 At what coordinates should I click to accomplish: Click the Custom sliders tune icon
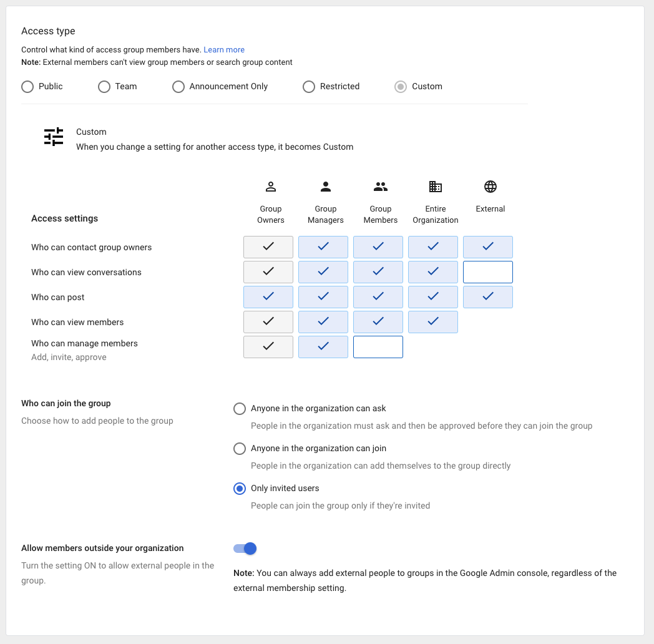click(54, 137)
